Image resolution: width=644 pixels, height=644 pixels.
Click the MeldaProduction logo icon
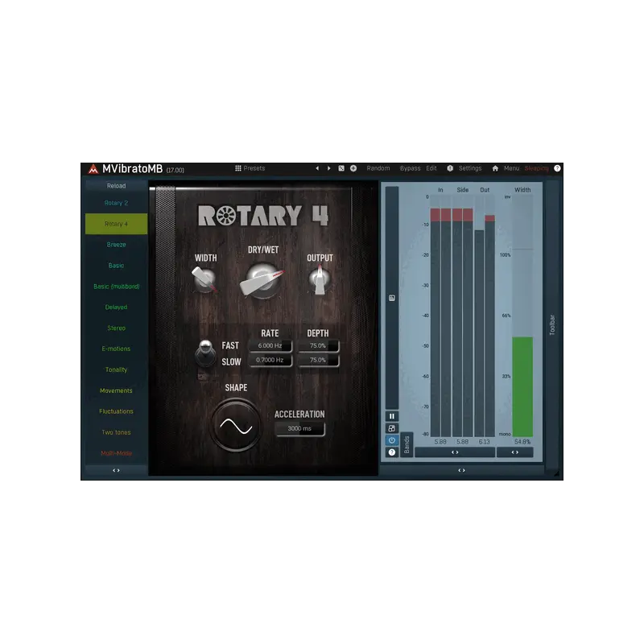click(93, 169)
